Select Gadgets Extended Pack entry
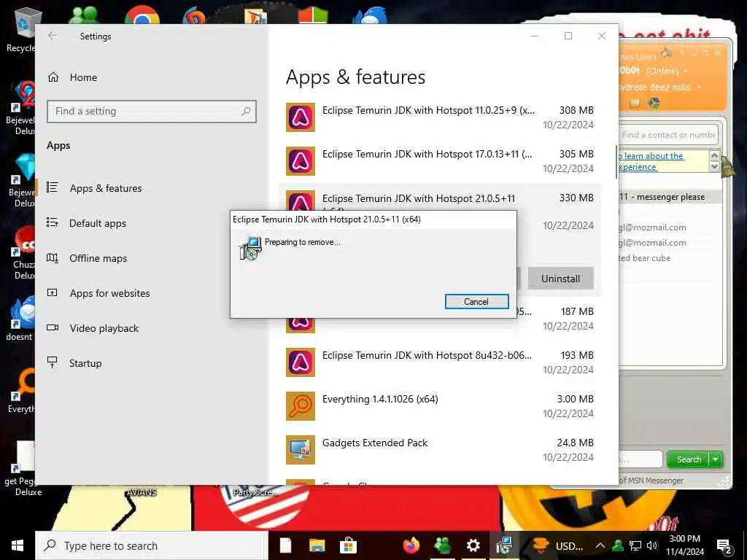Screen dimensions: 747x560 (440, 450)
